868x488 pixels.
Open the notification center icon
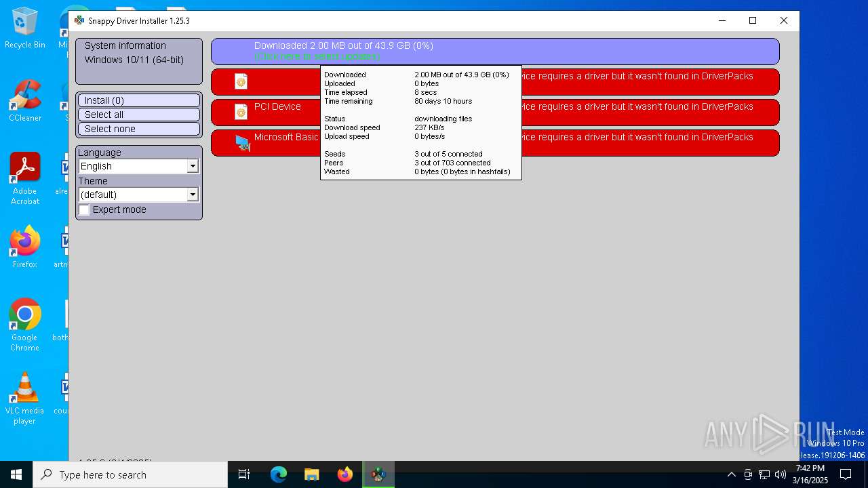pyautogui.click(x=846, y=474)
